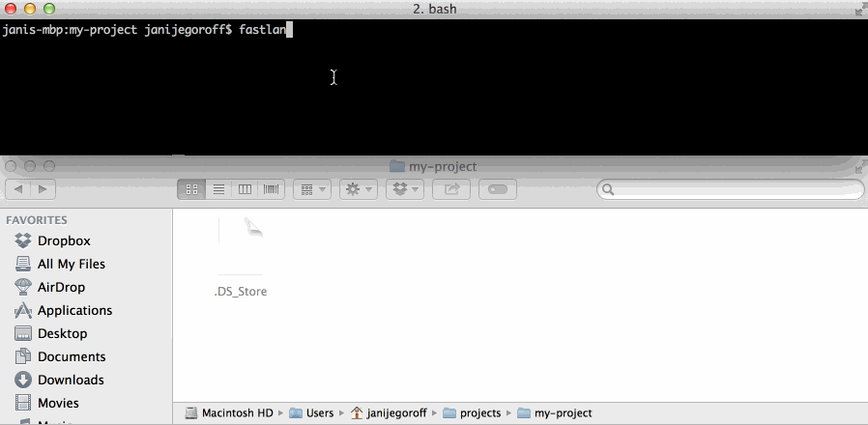Screen dimensions: 868x425
Task: Click Users in the path bar
Action: [x=311, y=413]
